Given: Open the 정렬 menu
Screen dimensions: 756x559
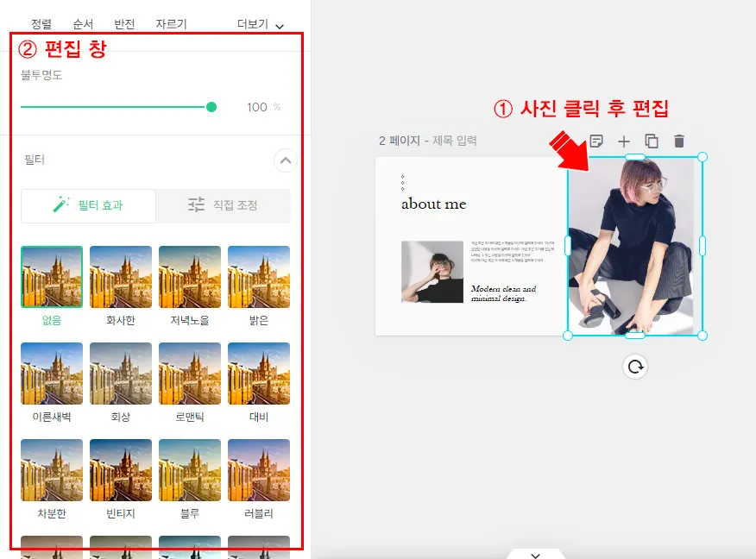Looking at the screenshot, I should pos(41,24).
